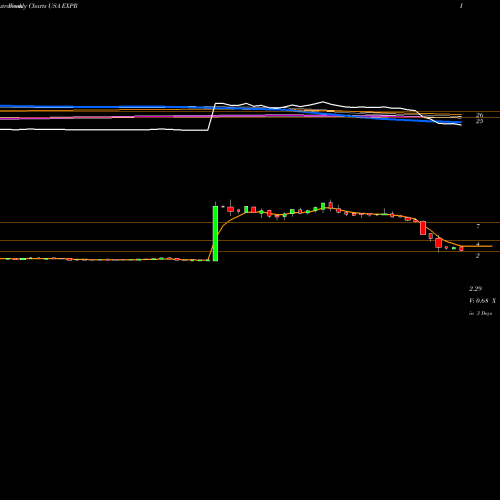Select the largest red candlestick near the decline
The image size is (500, 500).
tap(423, 228)
